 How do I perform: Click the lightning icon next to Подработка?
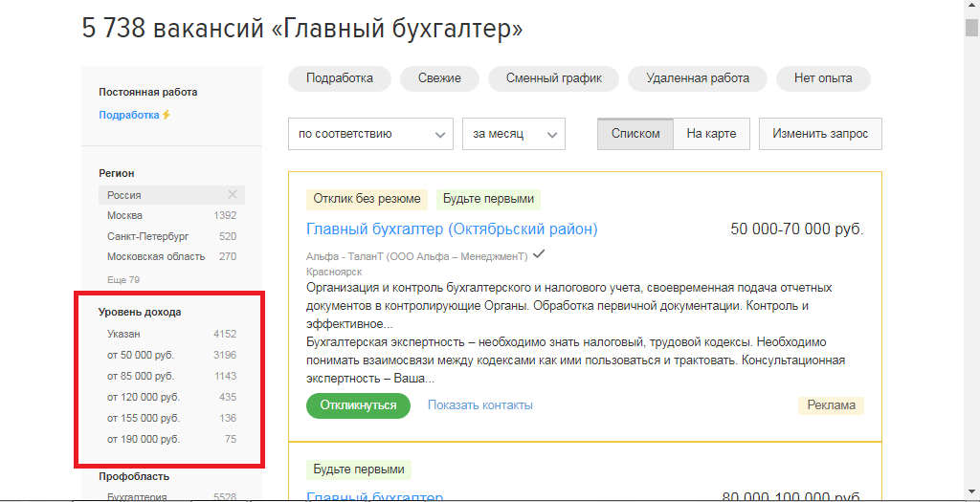166,115
